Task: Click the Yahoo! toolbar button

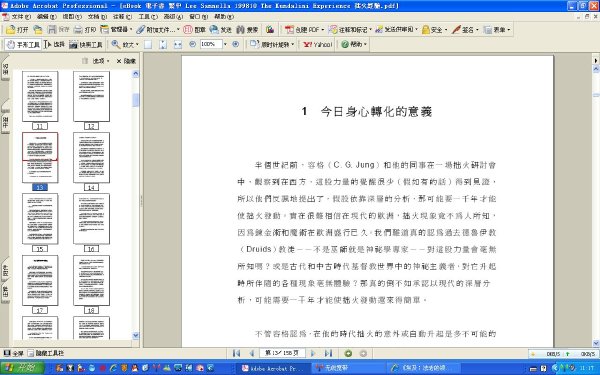Action: [317, 44]
